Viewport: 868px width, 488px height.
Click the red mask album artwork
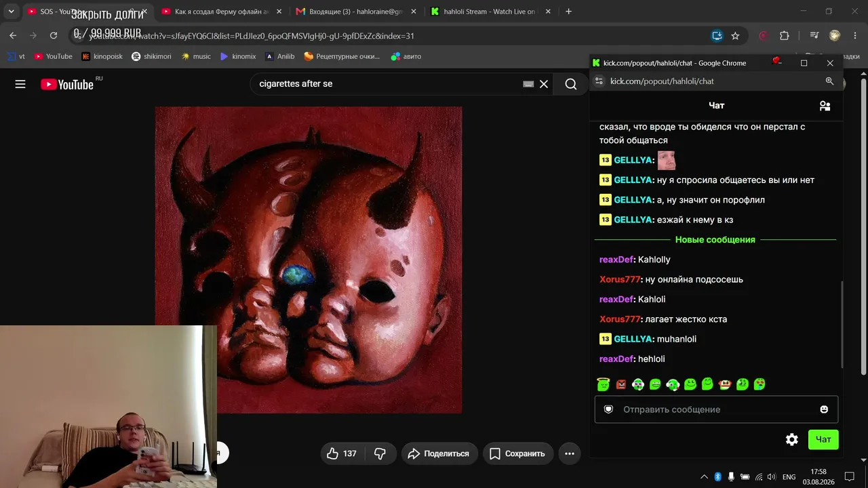coord(309,260)
